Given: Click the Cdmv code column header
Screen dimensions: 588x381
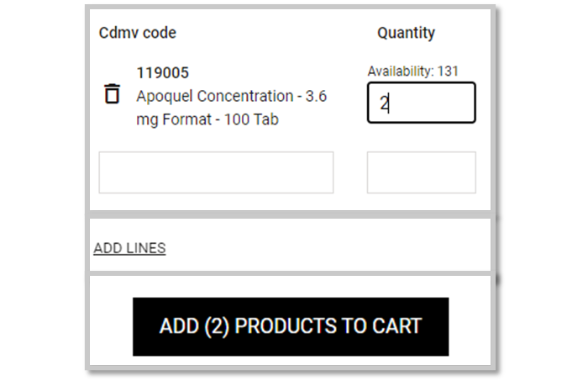Looking at the screenshot, I should [138, 33].
